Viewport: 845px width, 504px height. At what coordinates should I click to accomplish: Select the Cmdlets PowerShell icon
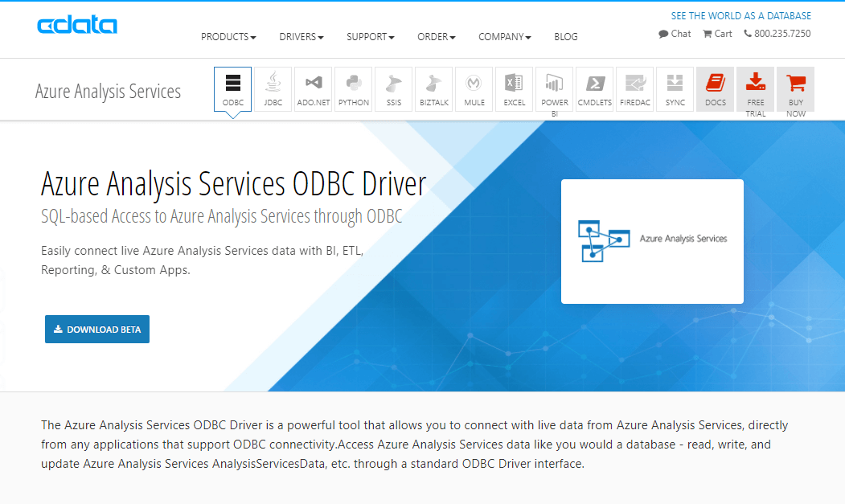click(594, 89)
